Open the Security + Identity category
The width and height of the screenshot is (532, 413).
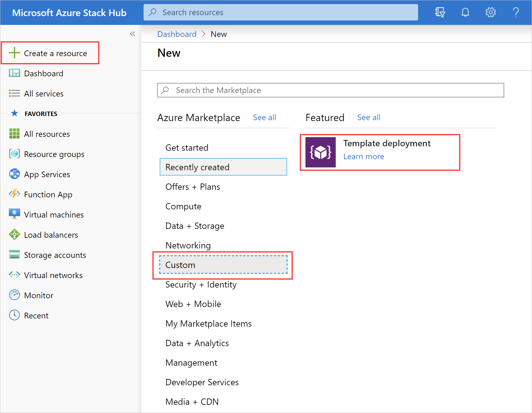[x=201, y=284]
